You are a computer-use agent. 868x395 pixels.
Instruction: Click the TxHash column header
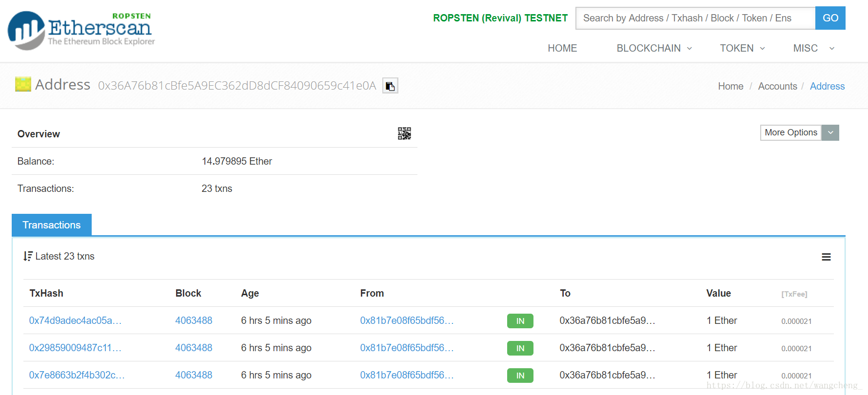point(46,293)
